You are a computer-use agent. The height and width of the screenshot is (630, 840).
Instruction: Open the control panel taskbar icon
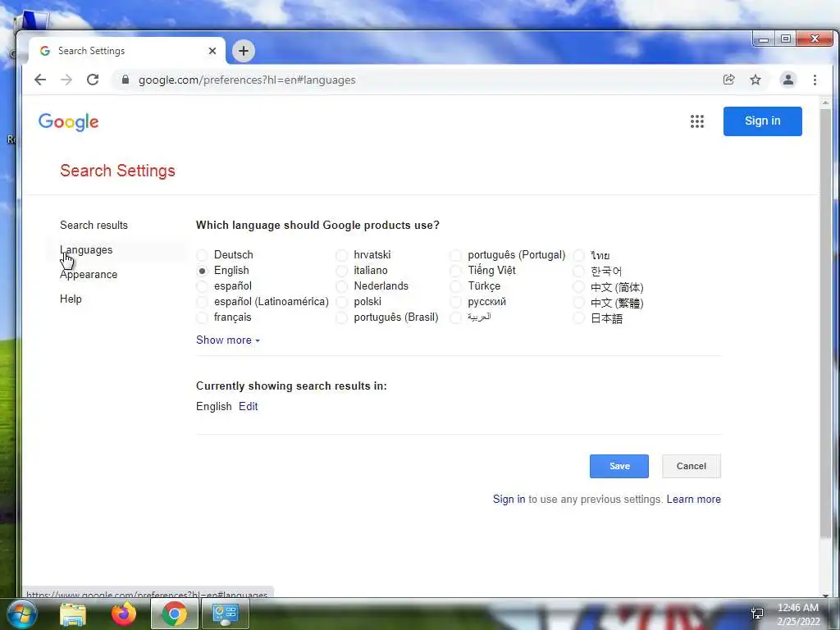click(226, 614)
